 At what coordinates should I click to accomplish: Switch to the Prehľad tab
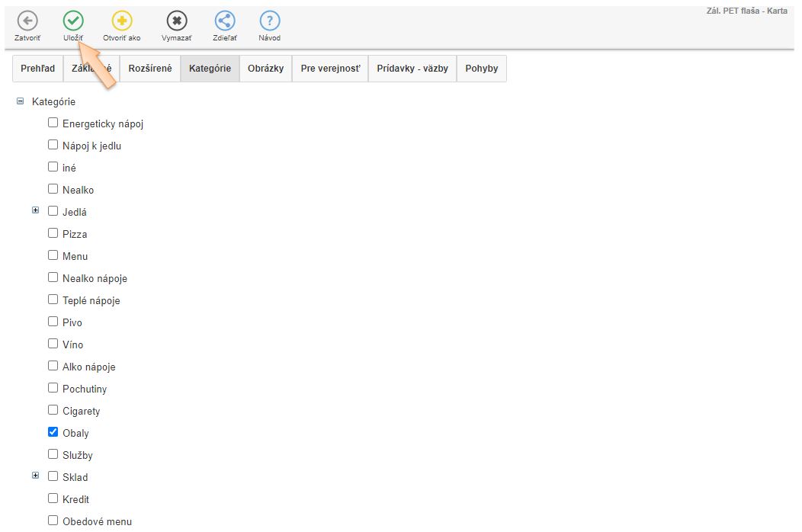pyautogui.click(x=38, y=69)
